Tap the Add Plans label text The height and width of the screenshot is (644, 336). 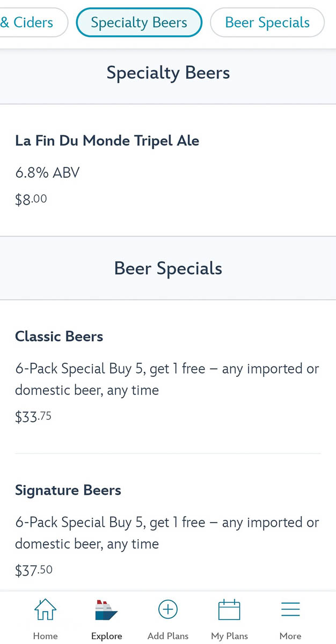pyautogui.click(x=168, y=636)
